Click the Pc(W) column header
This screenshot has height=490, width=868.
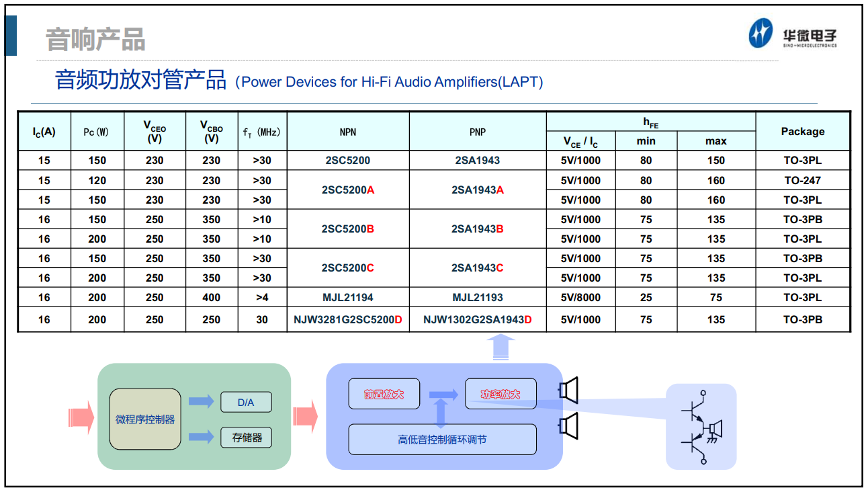[x=97, y=132]
